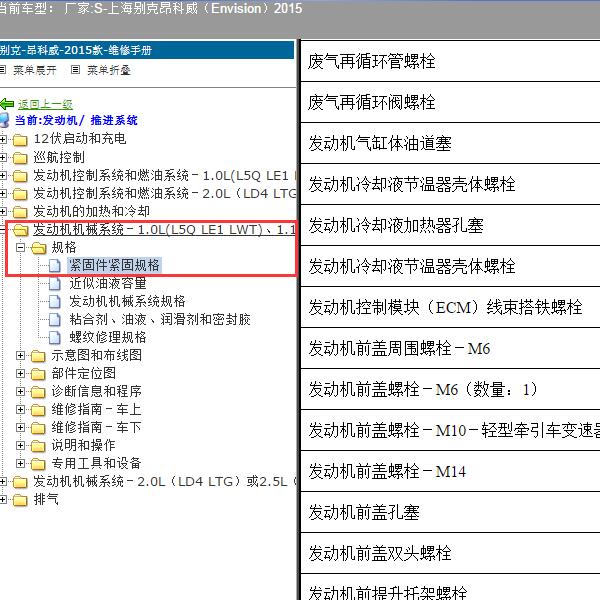The width and height of the screenshot is (600, 600).
Task: Open 螺纹修理规格 page
Action: [x=108, y=337]
